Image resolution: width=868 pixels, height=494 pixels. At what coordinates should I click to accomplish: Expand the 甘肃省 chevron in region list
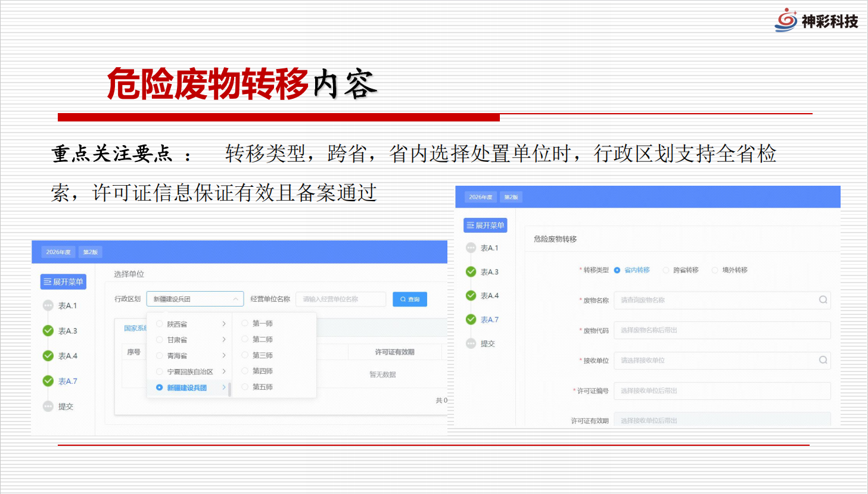coord(224,339)
